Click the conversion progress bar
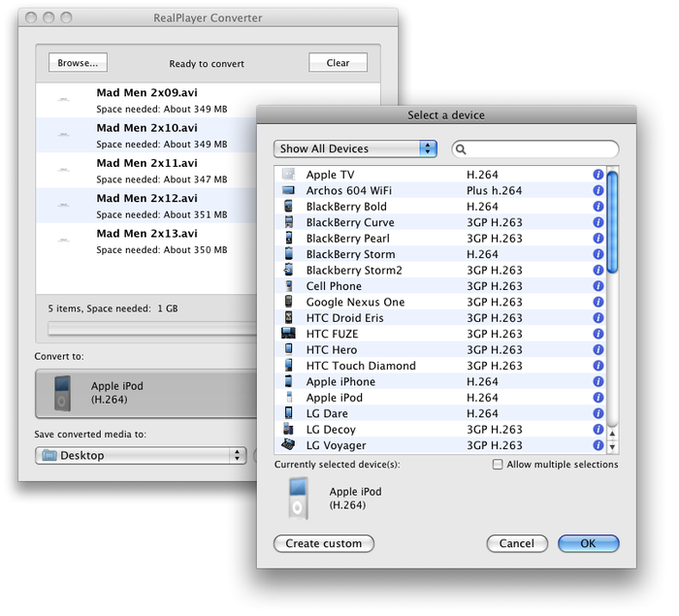679x616 pixels. (152, 328)
